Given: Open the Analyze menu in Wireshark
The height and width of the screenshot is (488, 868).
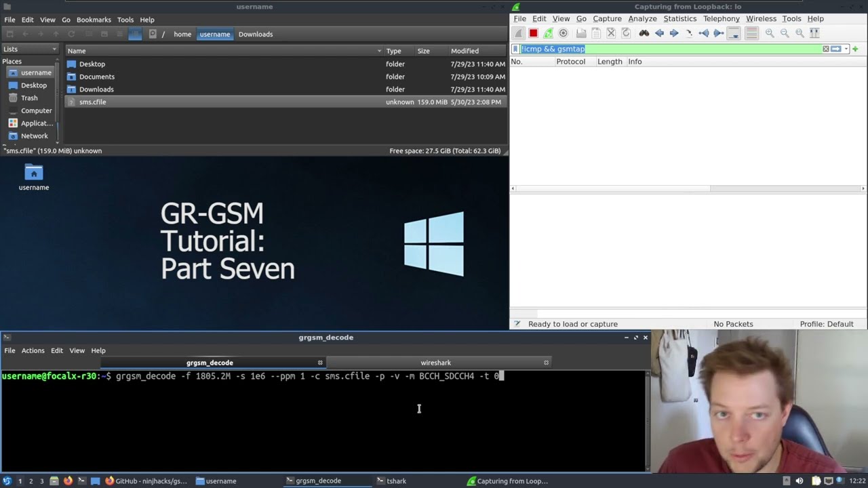Looking at the screenshot, I should [642, 19].
